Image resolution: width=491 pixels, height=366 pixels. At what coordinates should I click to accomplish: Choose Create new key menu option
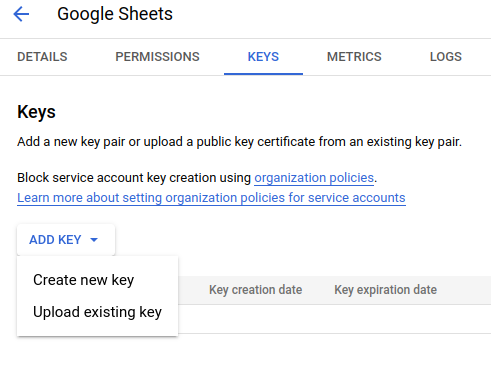click(x=97, y=280)
